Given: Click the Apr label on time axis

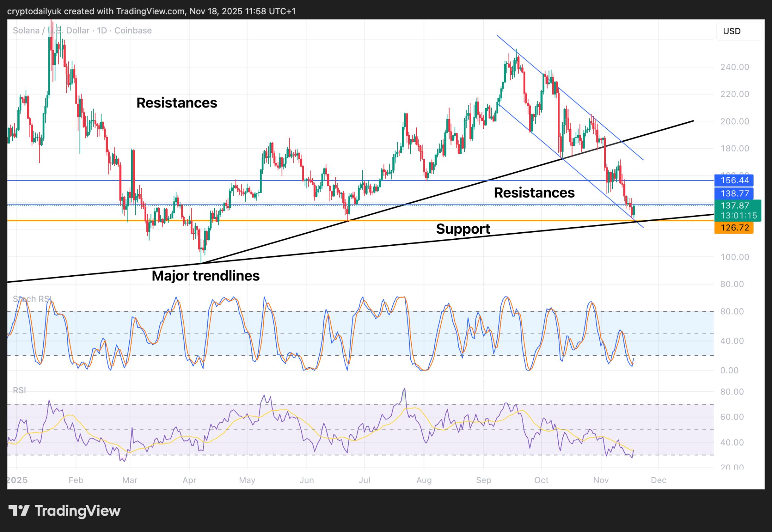Looking at the screenshot, I should [x=189, y=480].
